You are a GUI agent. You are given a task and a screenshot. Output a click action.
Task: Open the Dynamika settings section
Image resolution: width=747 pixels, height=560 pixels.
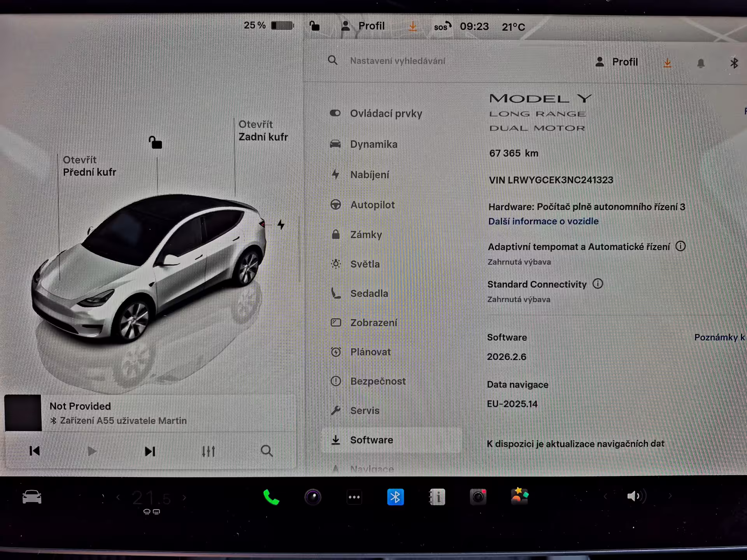(x=364, y=144)
